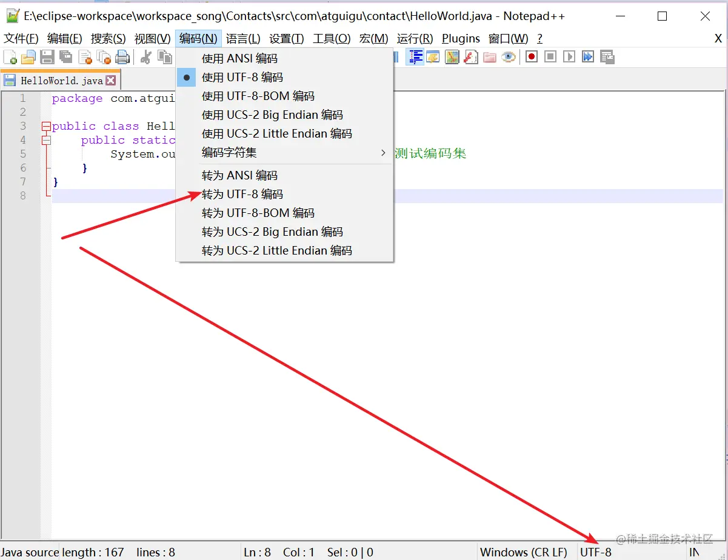Click the Save toolbar icon

47,57
